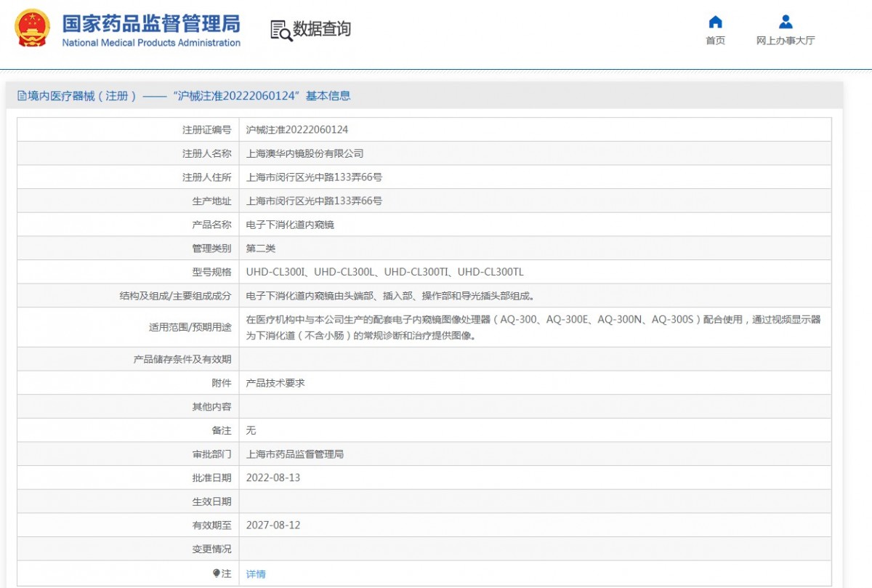This screenshot has width=872, height=588.
Task: Click the 生效日期 label
Action: [x=211, y=502]
